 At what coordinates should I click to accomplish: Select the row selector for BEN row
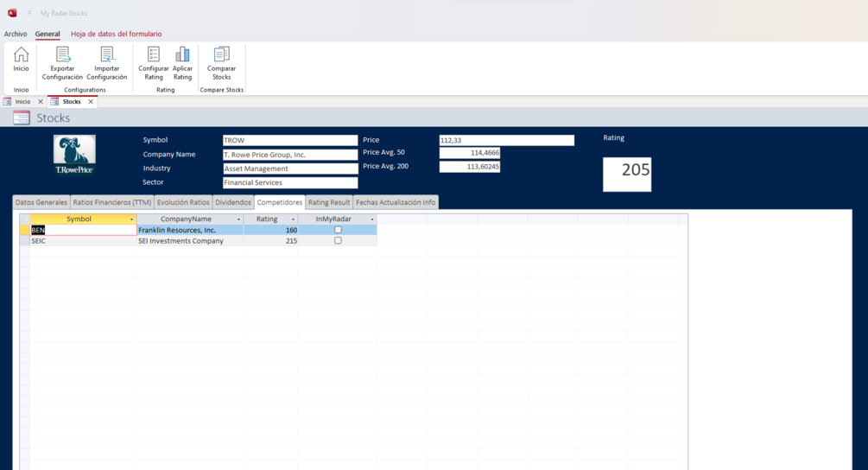click(x=25, y=230)
